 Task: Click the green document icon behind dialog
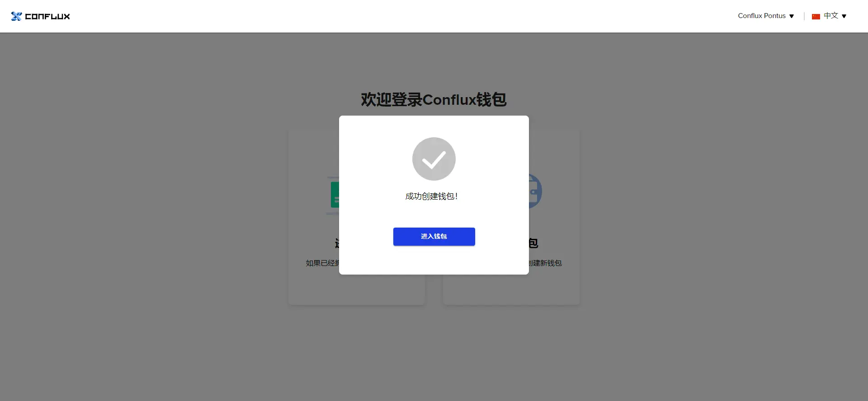pos(334,195)
